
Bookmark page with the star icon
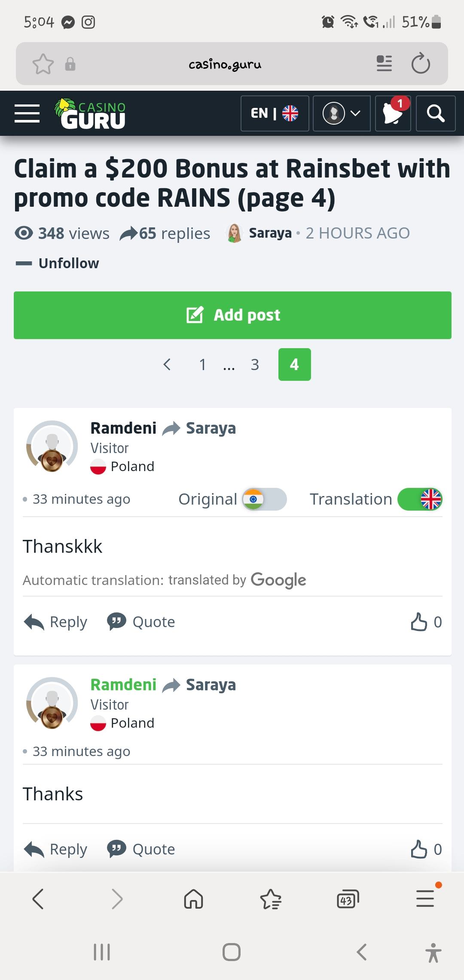43,64
